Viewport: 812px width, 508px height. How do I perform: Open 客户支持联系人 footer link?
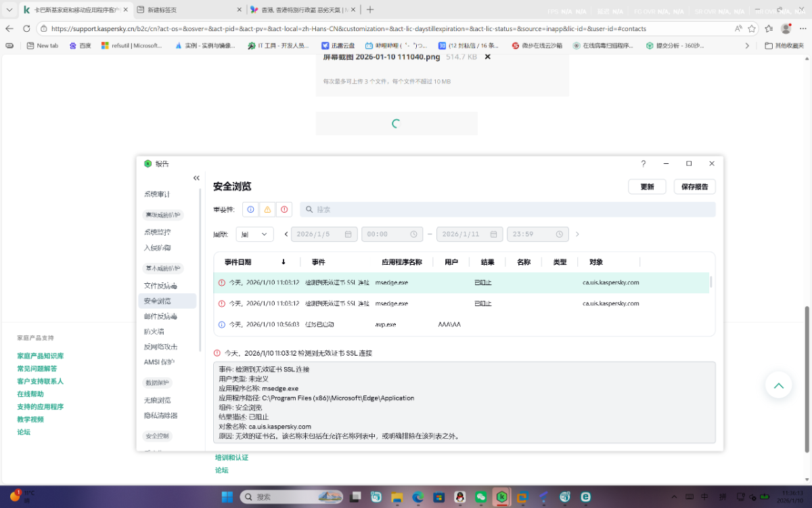pyautogui.click(x=40, y=381)
